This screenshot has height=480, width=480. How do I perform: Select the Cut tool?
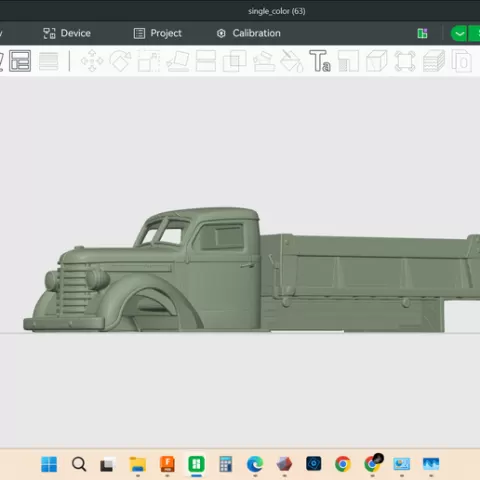tap(206, 61)
